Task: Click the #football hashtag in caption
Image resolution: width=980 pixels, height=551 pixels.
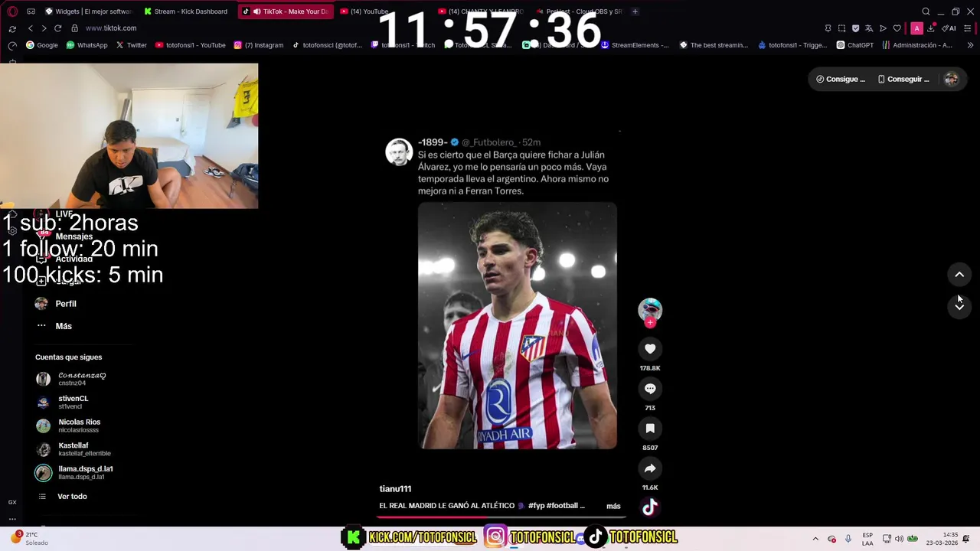Action: [563, 506]
